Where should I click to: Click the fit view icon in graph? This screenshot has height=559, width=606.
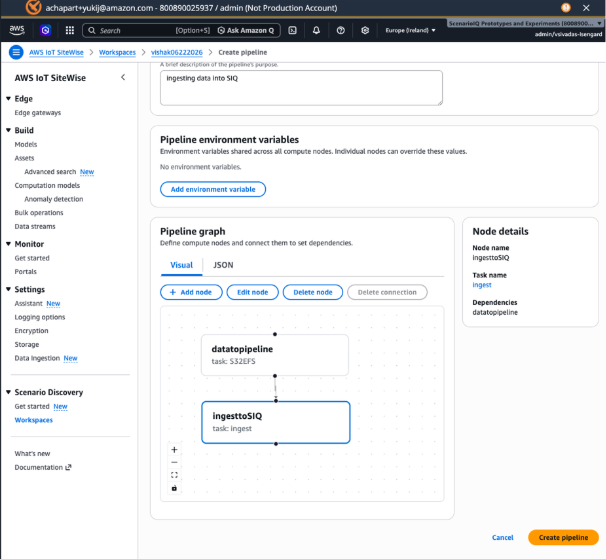174,475
